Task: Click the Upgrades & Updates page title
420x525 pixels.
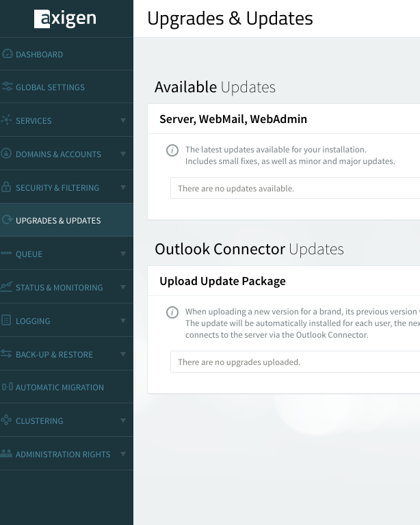Action: click(x=230, y=18)
